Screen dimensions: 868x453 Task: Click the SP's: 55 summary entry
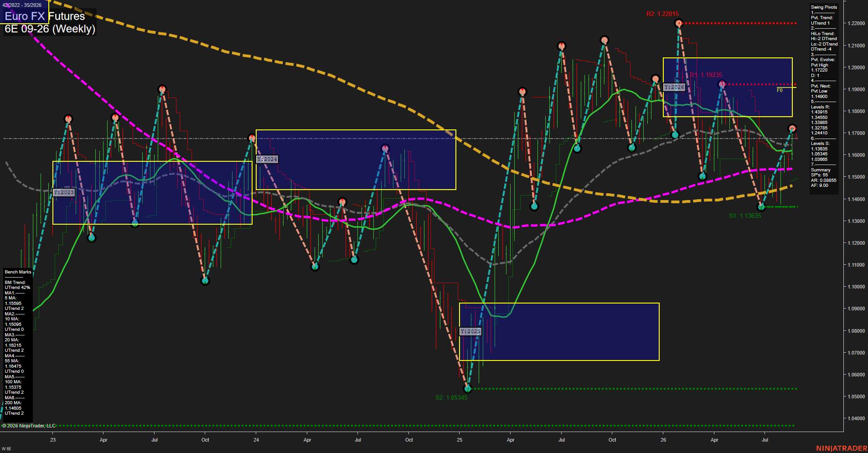click(x=819, y=175)
